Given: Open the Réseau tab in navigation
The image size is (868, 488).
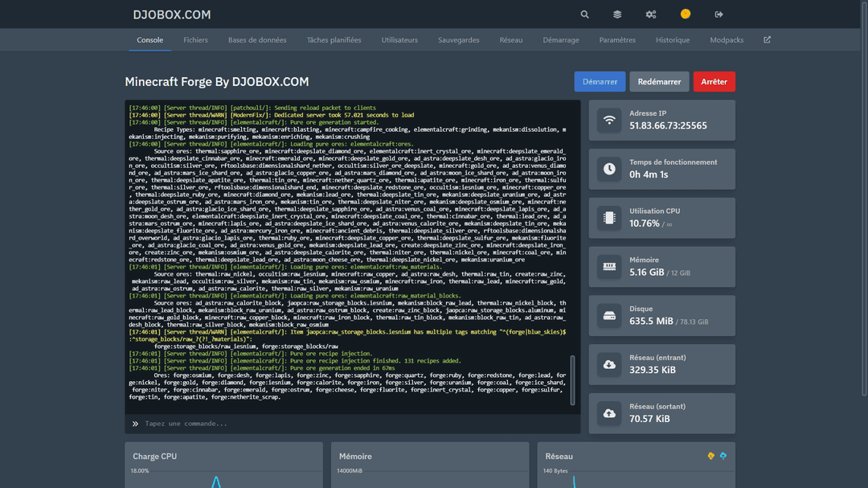Looking at the screenshot, I should (x=511, y=40).
